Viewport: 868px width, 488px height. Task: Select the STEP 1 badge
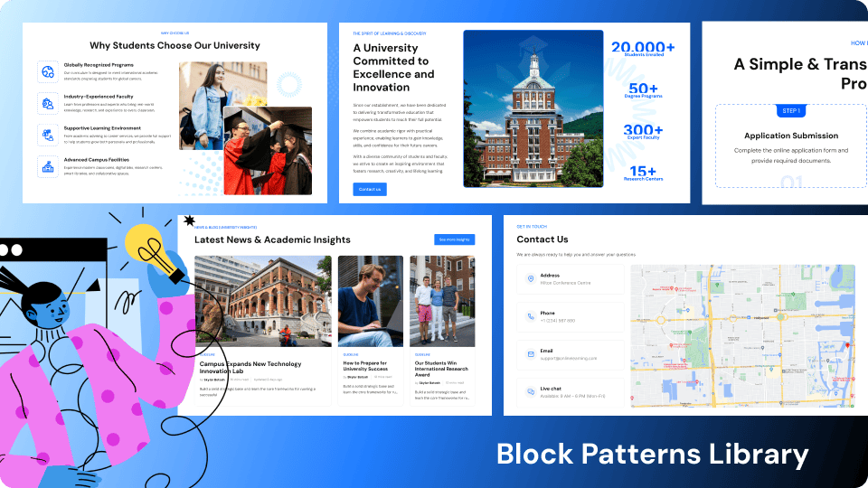(x=791, y=110)
